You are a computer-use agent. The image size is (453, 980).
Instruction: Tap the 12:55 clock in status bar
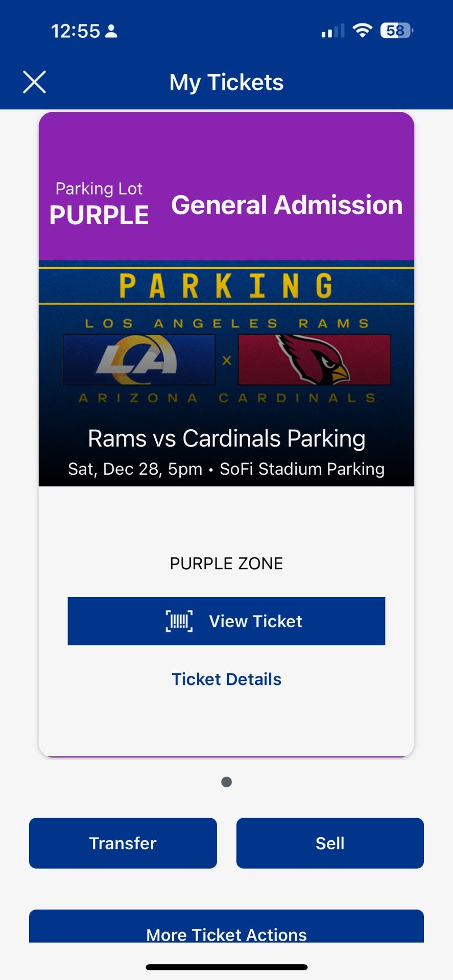pyautogui.click(x=76, y=31)
